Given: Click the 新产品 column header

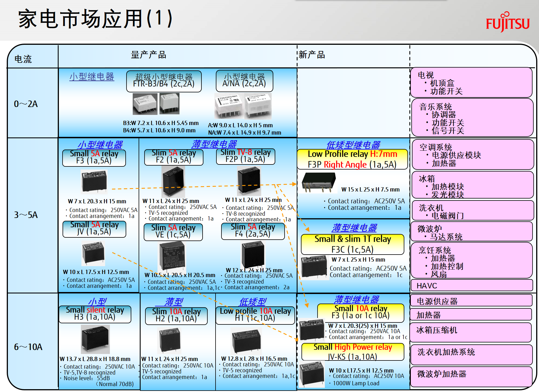Looking at the screenshot, I should coord(312,54).
